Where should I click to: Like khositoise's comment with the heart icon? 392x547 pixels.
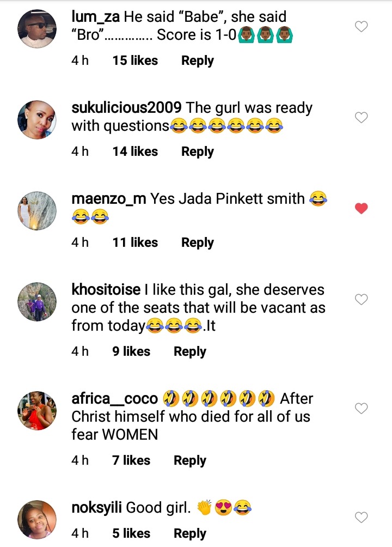click(362, 299)
